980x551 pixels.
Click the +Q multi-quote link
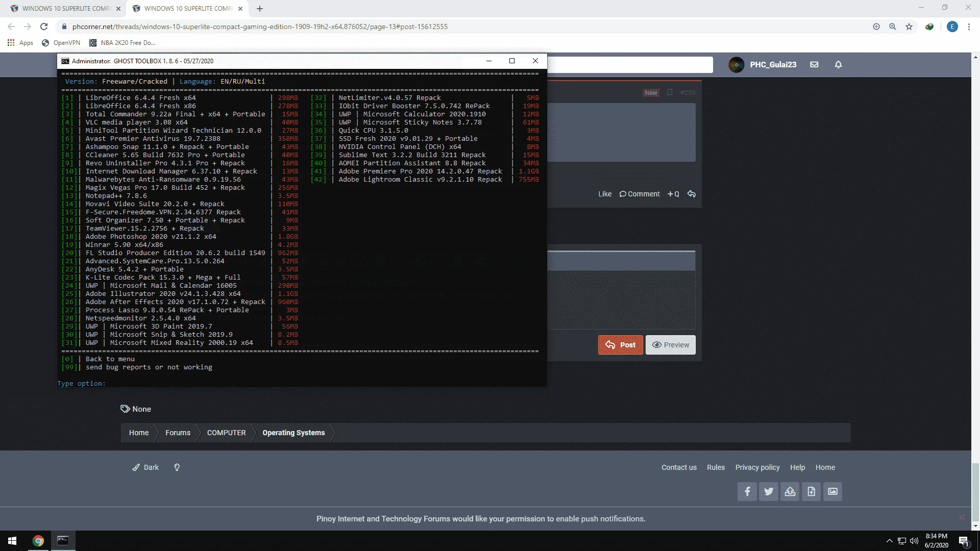pos(673,194)
